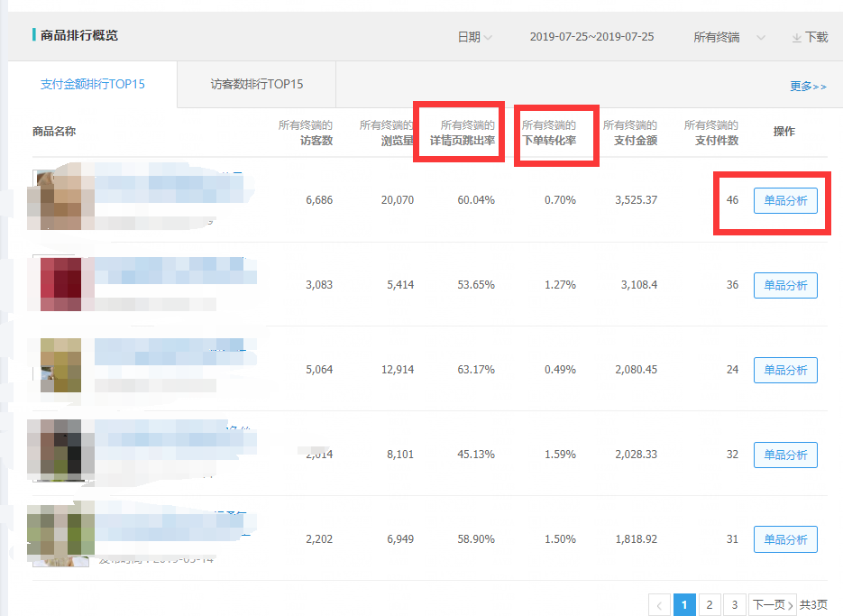Open the first product thumbnail image
Image resolution: width=843 pixels, height=616 pixels.
click(x=61, y=198)
